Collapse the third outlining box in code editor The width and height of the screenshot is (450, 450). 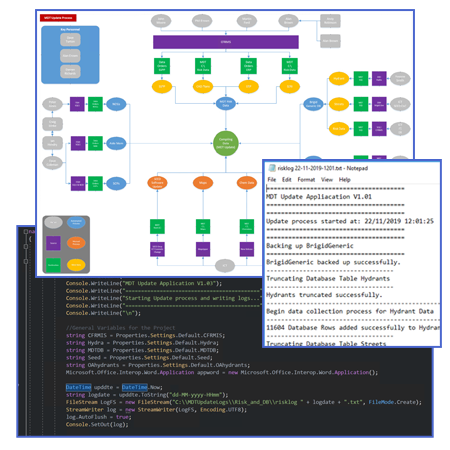(26, 261)
